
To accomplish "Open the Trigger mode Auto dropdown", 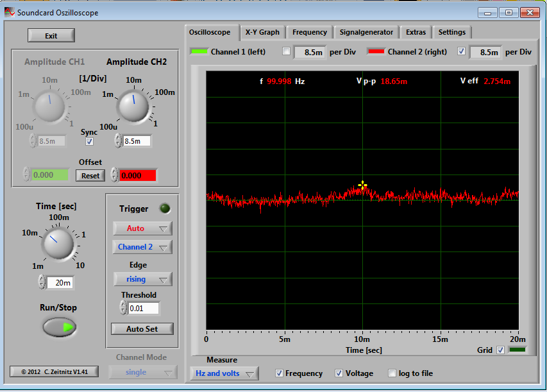I will pyautogui.click(x=142, y=228).
